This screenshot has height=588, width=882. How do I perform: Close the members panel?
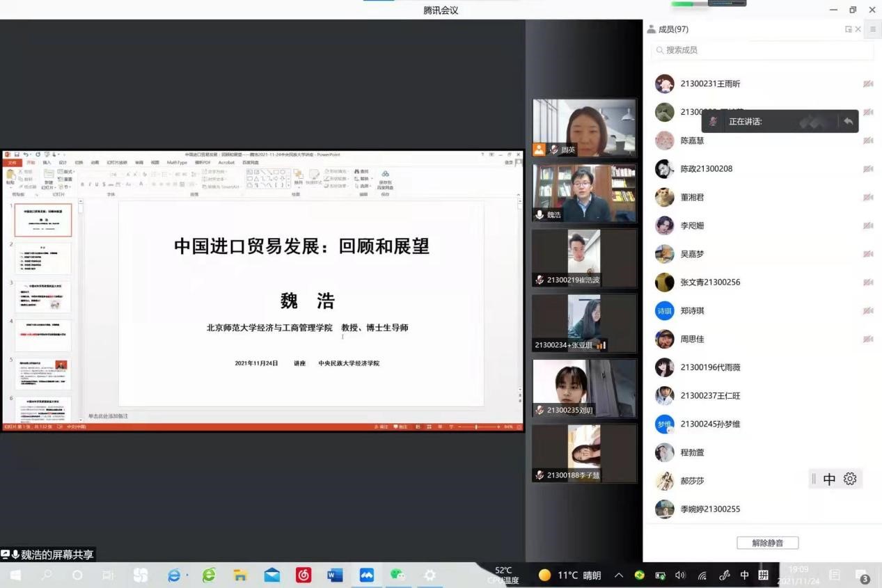(858, 29)
